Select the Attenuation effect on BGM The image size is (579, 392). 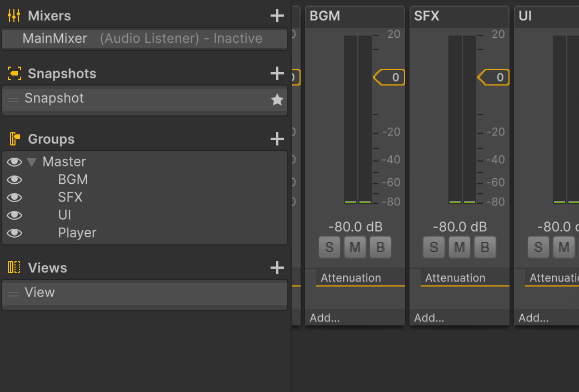351,278
